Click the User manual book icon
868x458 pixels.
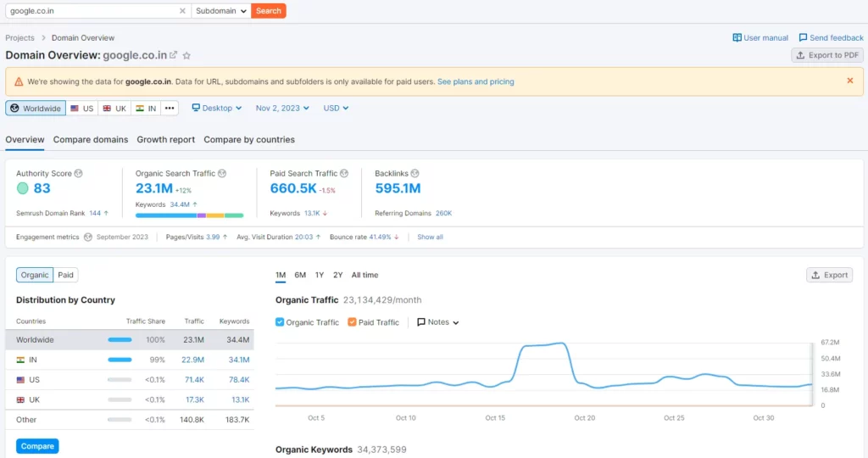coord(737,37)
